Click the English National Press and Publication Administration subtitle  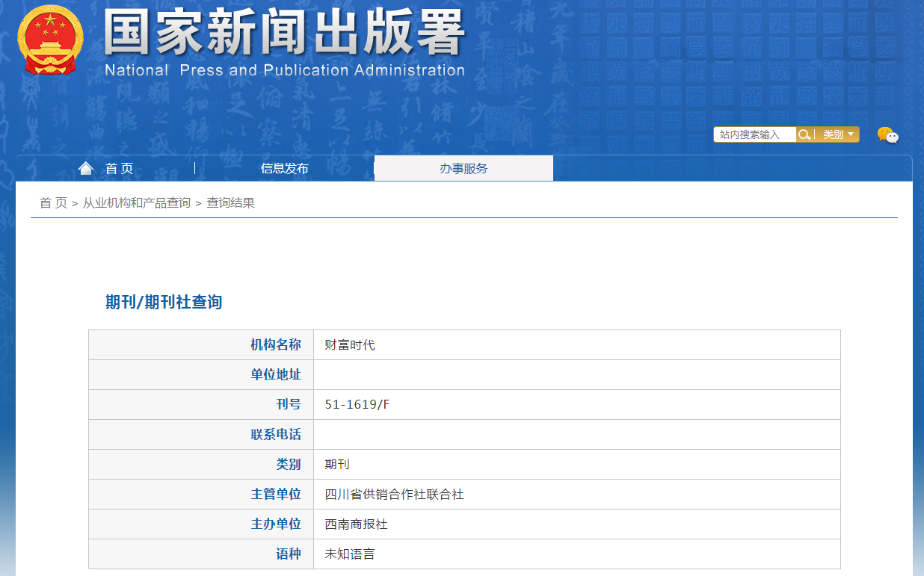[284, 70]
